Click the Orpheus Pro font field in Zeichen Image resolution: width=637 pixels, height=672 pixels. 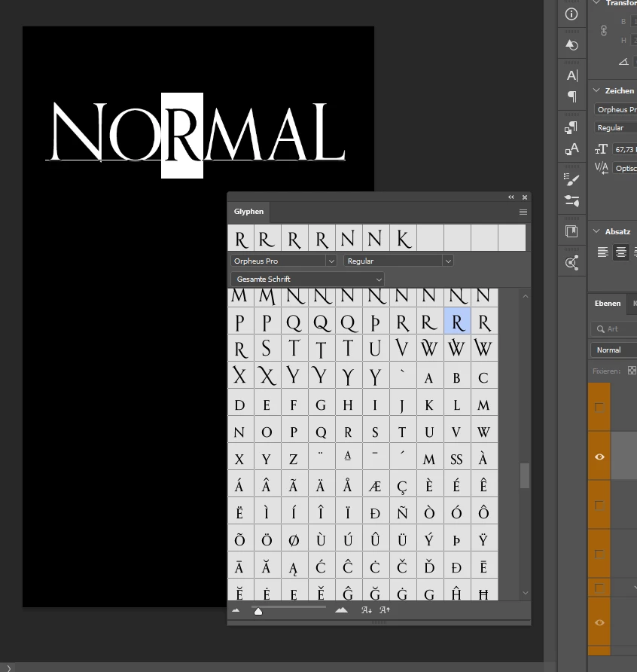point(615,110)
